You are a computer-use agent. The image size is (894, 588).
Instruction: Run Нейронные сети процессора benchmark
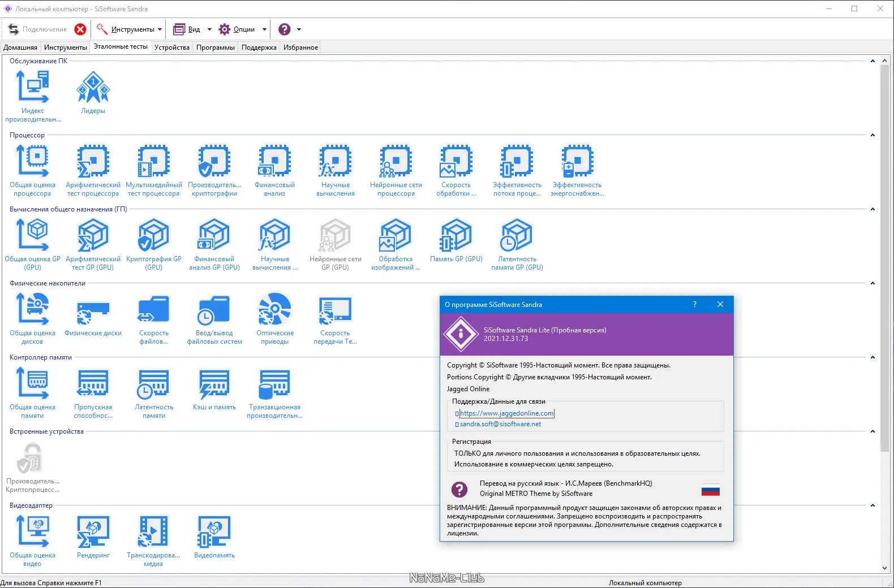point(396,170)
